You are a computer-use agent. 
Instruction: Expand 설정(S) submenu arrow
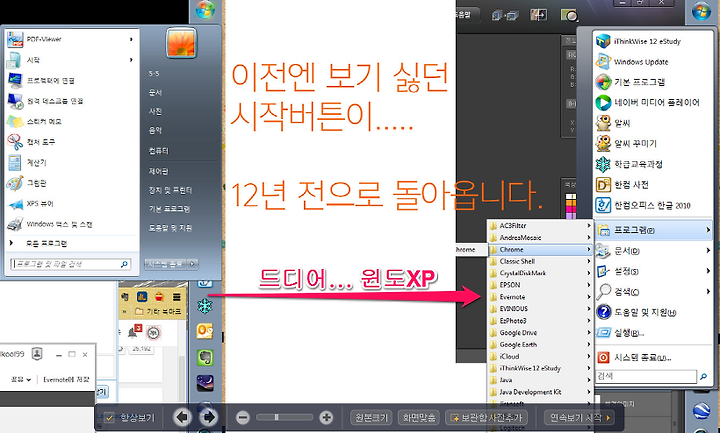[x=708, y=271]
